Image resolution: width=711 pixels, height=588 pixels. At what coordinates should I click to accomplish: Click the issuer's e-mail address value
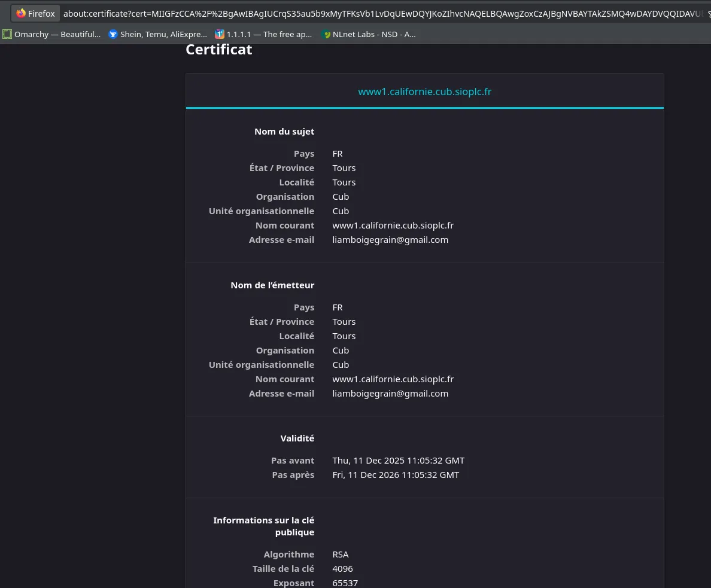click(x=390, y=394)
